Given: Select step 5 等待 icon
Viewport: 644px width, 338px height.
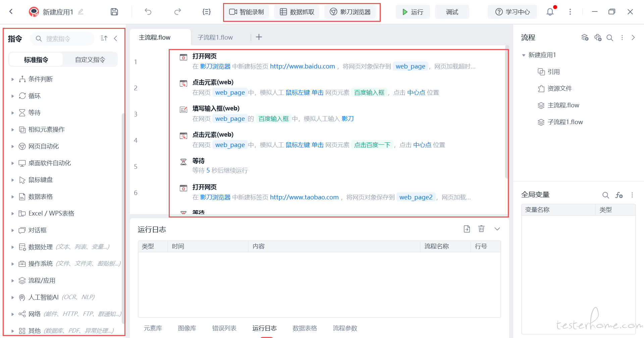Looking at the screenshot, I should point(183,162).
